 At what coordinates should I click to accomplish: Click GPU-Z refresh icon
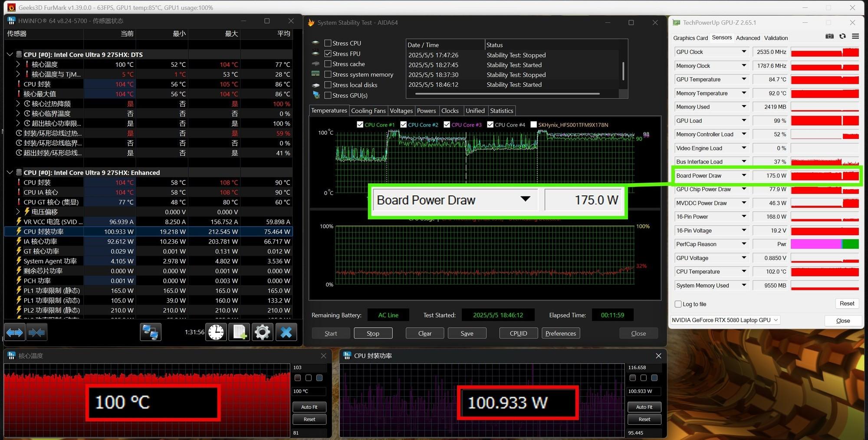pos(842,36)
